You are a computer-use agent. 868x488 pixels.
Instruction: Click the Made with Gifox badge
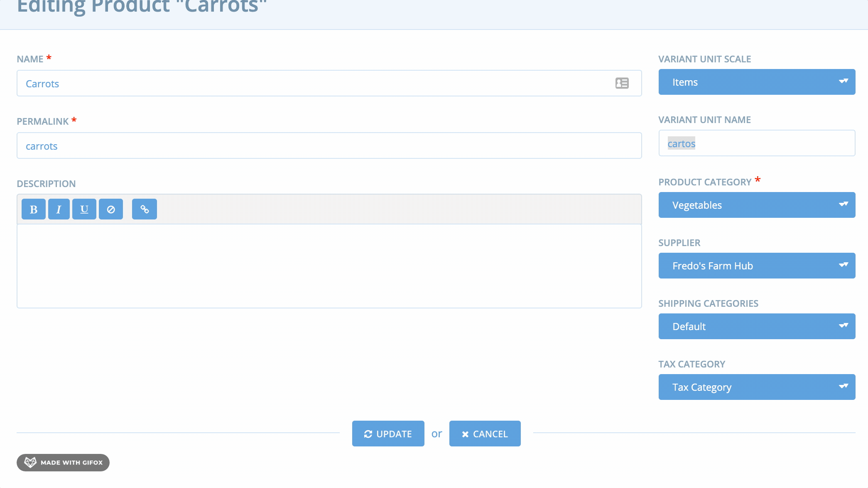tap(63, 462)
